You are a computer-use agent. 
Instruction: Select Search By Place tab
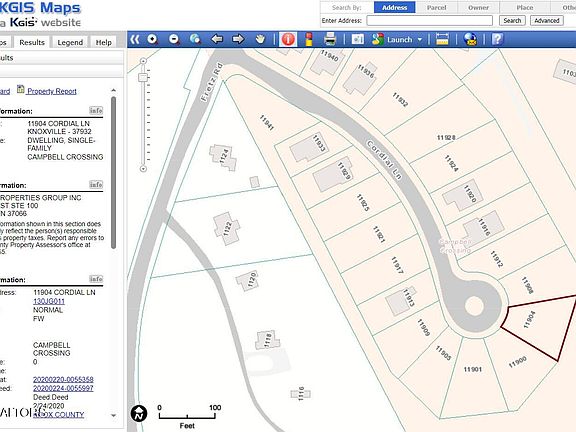coord(525,7)
